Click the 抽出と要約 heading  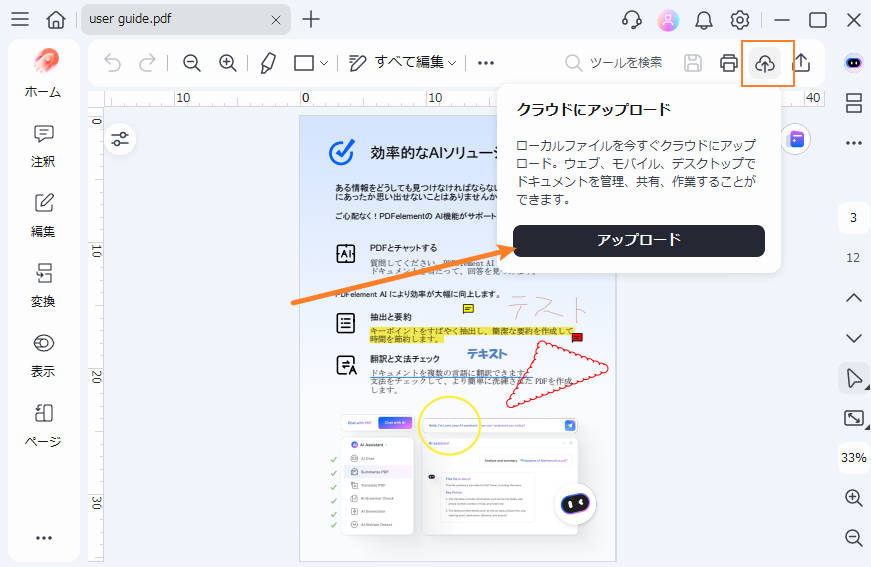pos(391,317)
